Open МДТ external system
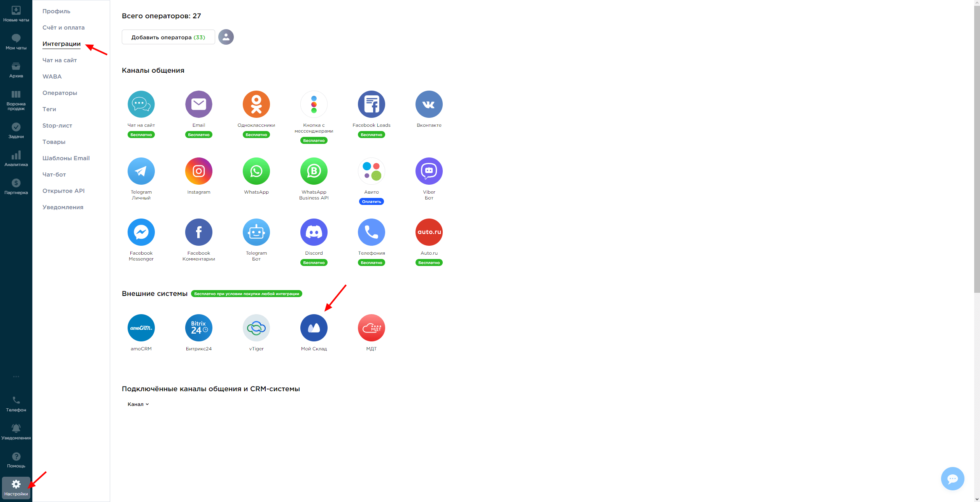The width and height of the screenshot is (980, 502). pyautogui.click(x=371, y=328)
